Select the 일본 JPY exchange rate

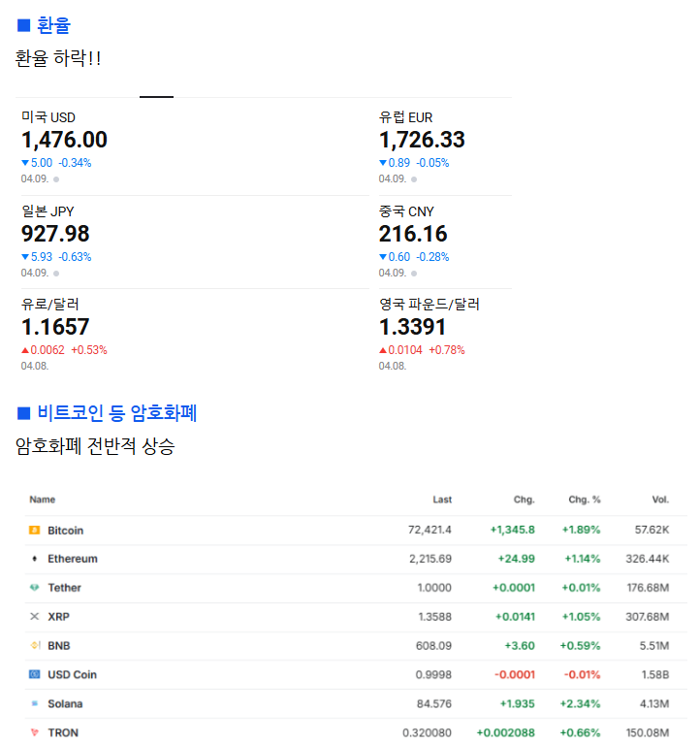[x=55, y=234]
